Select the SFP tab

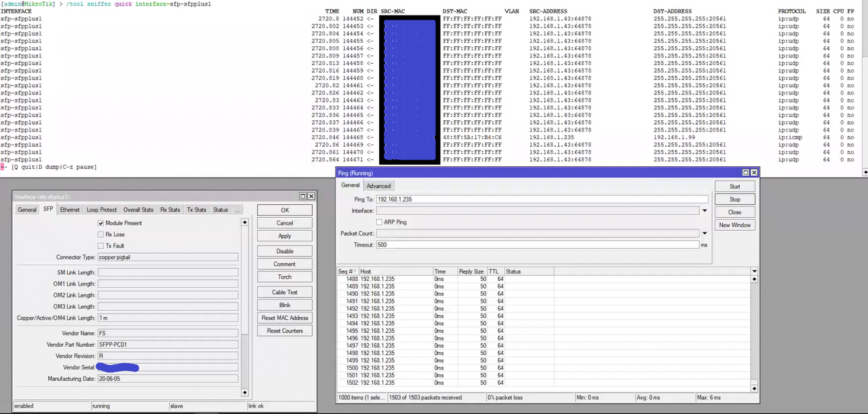pyautogui.click(x=48, y=209)
